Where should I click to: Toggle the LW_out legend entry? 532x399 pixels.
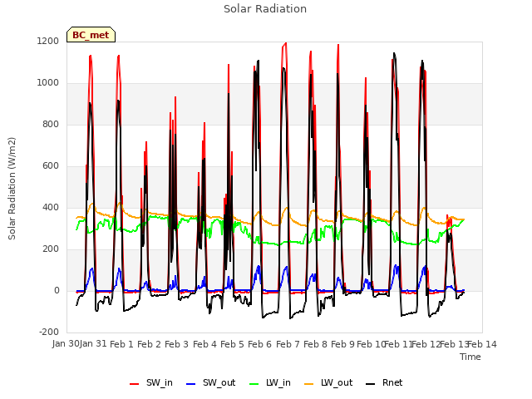[328, 383]
